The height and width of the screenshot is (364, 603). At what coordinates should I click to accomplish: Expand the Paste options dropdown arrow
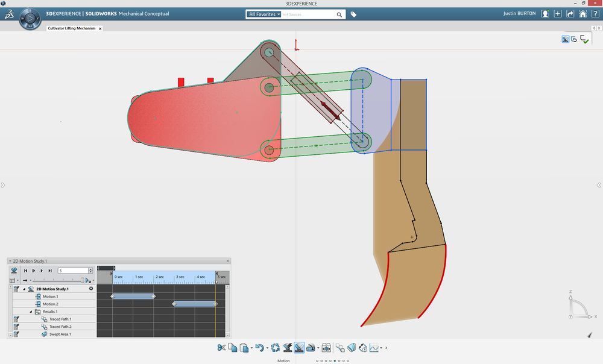click(x=251, y=348)
